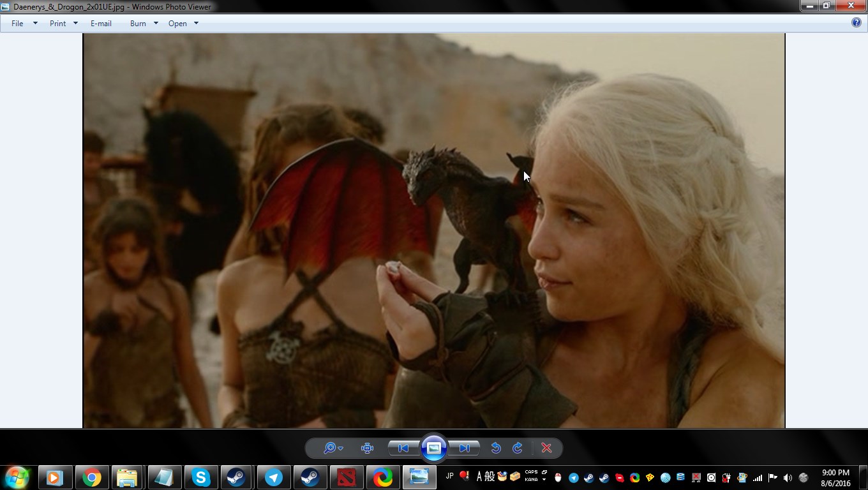Click the Open menu label
This screenshot has width=868, height=490.
[177, 23]
